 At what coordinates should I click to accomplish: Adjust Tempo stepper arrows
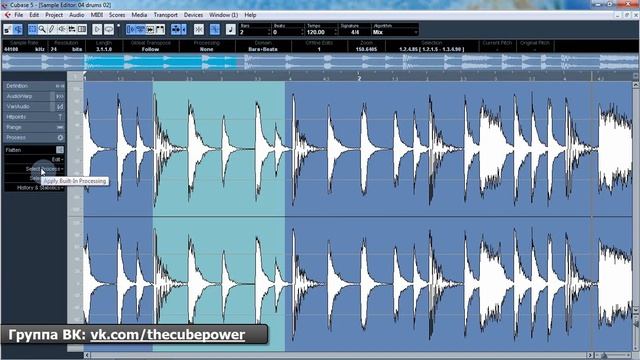pyautogui.click(x=336, y=32)
